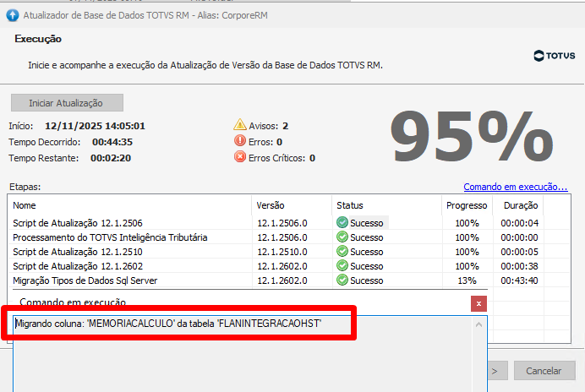Click the Etapas label
585x392 pixels.
point(25,187)
